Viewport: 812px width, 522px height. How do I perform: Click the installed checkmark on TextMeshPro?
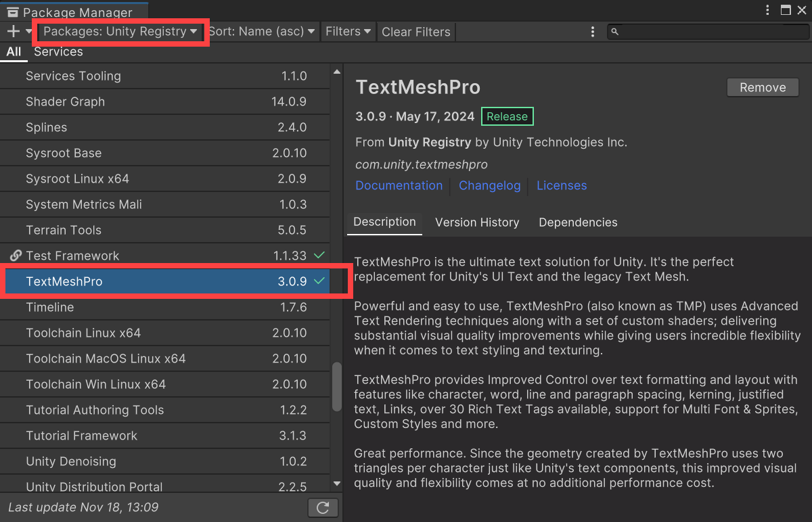click(x=320, y=281)
